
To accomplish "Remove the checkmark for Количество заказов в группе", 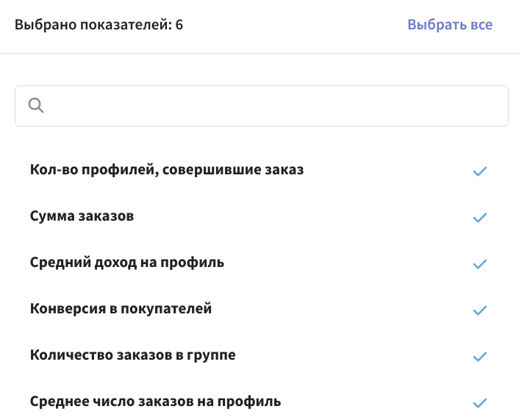I will coord(479,357).
